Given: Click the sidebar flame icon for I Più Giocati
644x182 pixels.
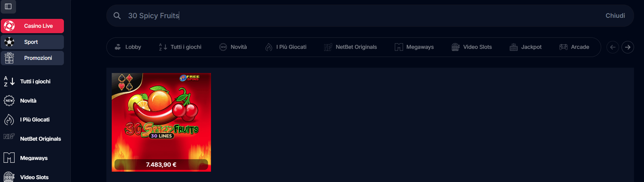Looking at the screenshot, I should pos(9,120).
